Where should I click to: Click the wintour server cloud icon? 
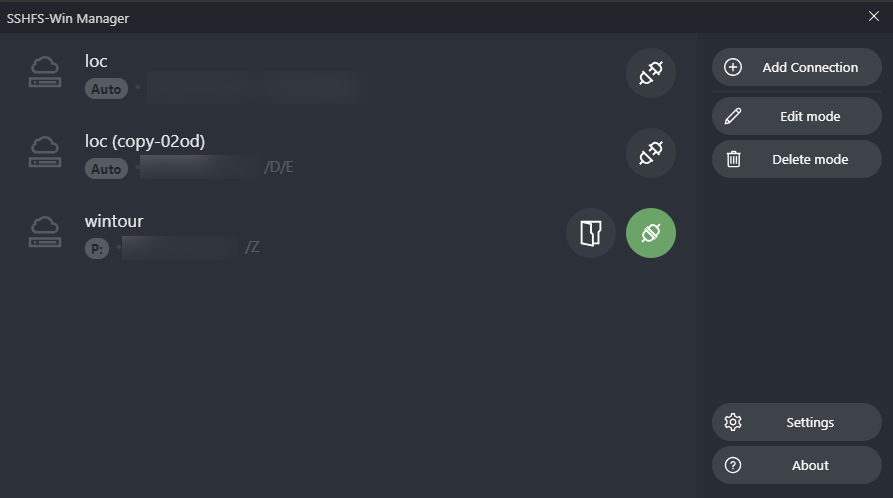pyautogui.click(x=45, y=233)
